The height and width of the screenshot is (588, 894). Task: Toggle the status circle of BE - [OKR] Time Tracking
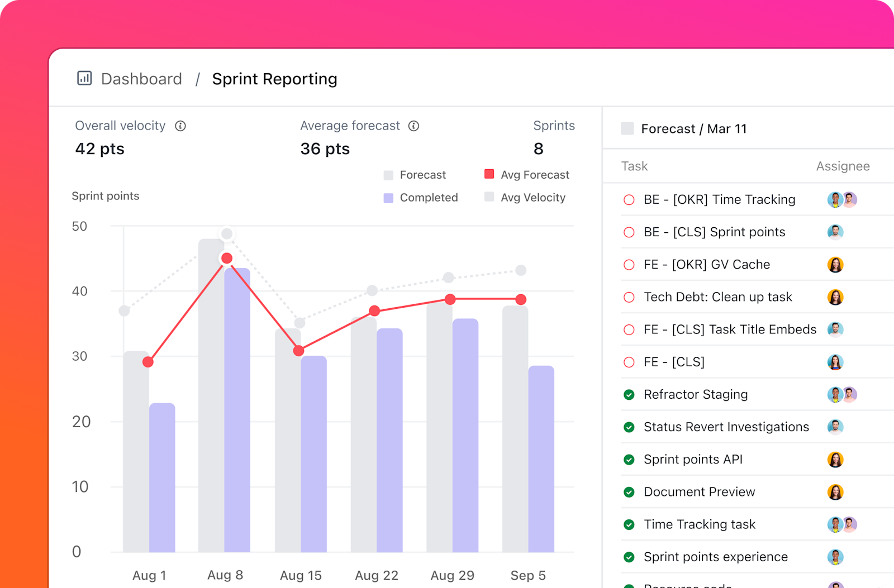tap(630, 199)
